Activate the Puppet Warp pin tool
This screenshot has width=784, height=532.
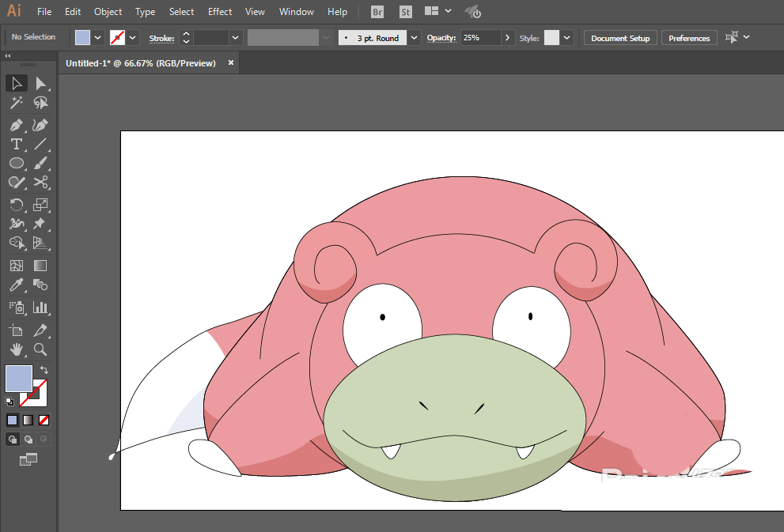[x=40, y=224]
